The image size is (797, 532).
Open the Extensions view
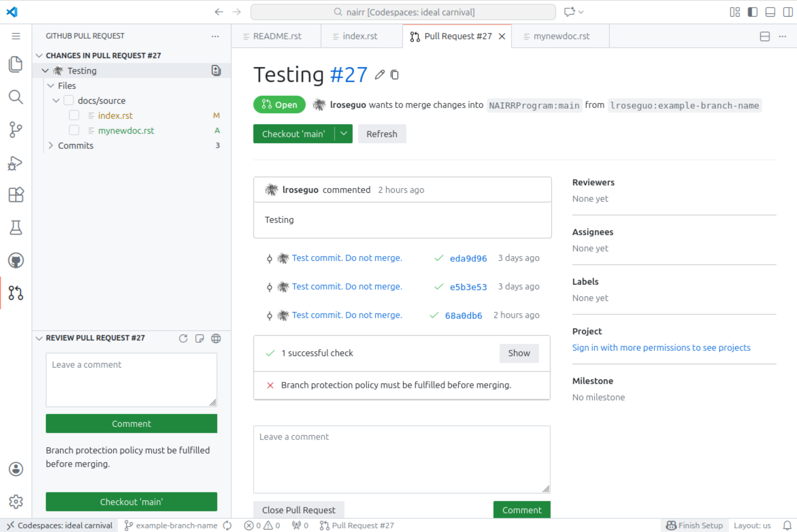click(x=16, y=195)
